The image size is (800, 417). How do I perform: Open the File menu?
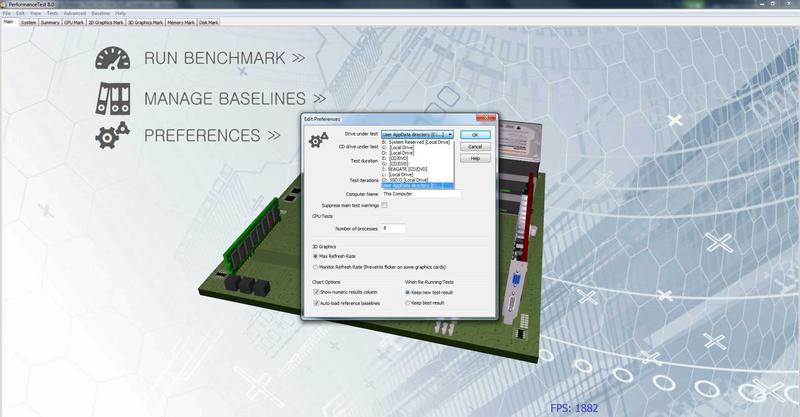(7, 13)
